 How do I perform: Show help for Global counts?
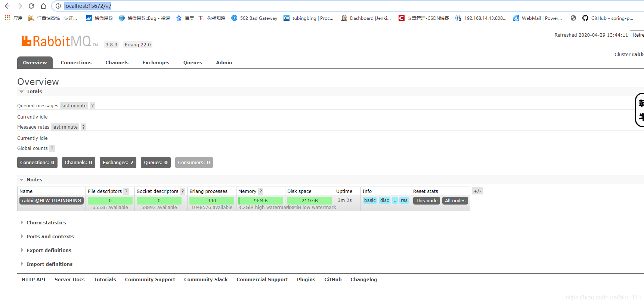[x=52, y=148]
